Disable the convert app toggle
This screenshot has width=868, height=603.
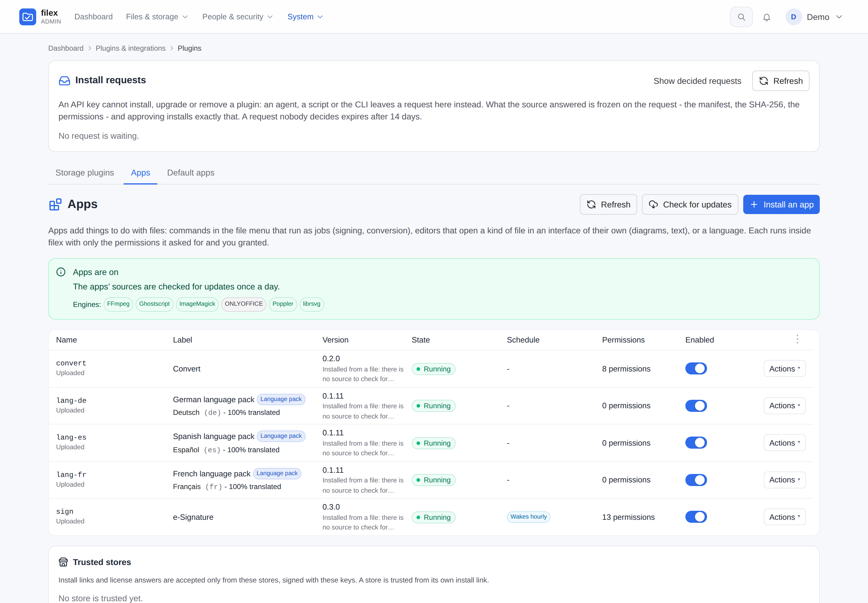coord(696,368)
